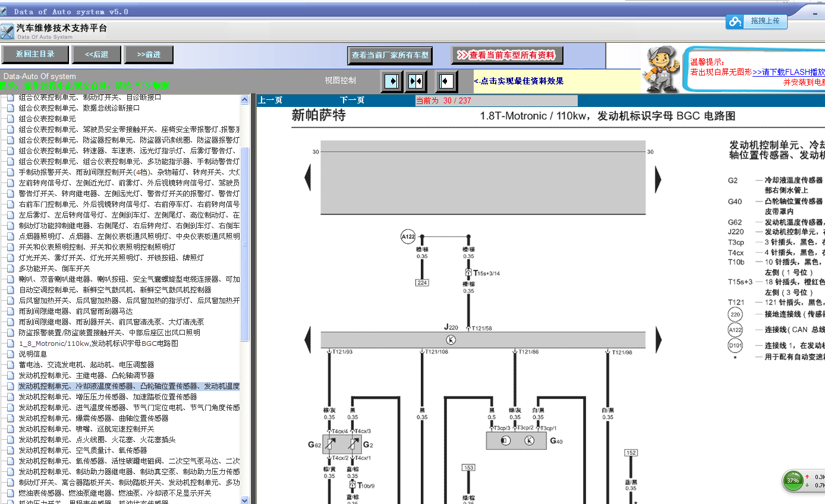Select 发动机控制单元、冷却液温度传感器 item
Screen dimensions: 825x504
[129, 386]
